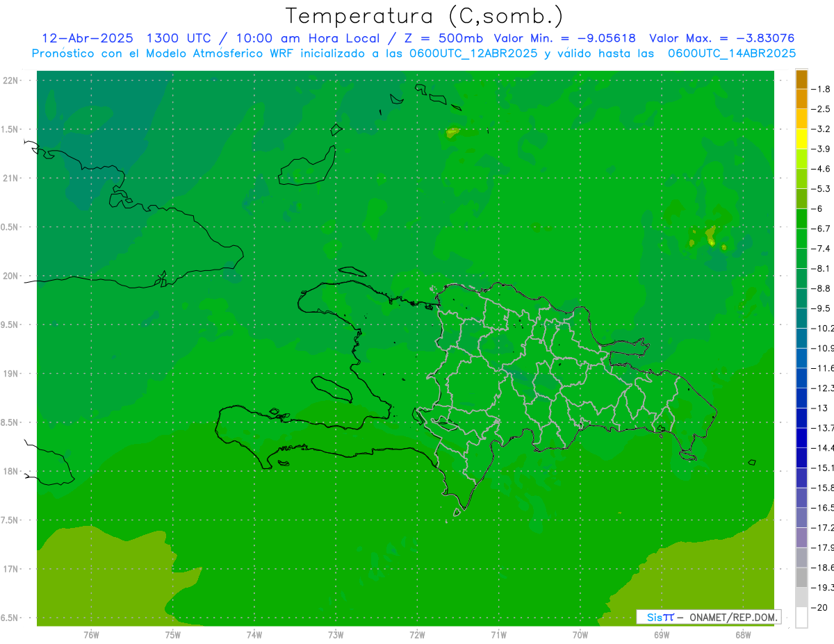Click the "-8.1" color scale value
The height and width of the screenshot is (644, 834).
(x=821, y=268)
